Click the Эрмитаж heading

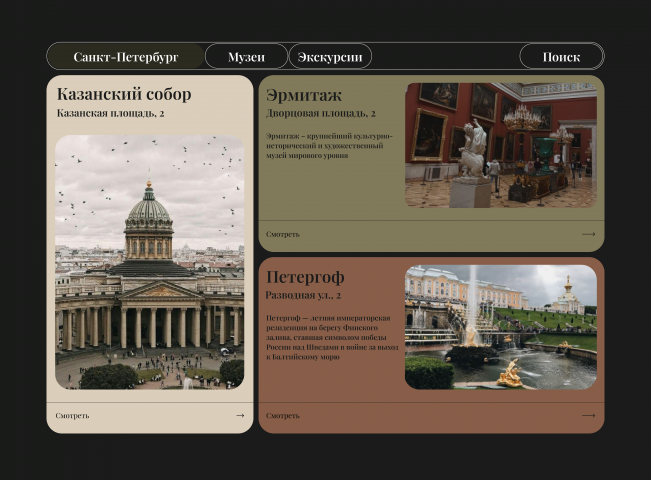304,95
